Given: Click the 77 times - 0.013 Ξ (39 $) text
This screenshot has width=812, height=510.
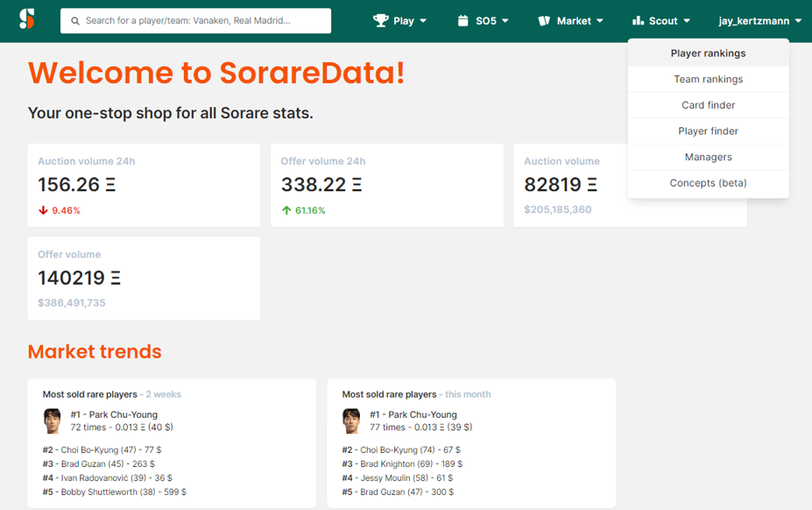Looking at the screenshot, I should pos(421,427).
